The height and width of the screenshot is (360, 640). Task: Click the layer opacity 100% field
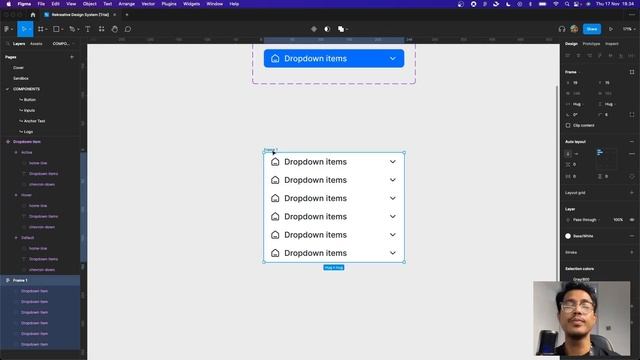click(618, 220)
